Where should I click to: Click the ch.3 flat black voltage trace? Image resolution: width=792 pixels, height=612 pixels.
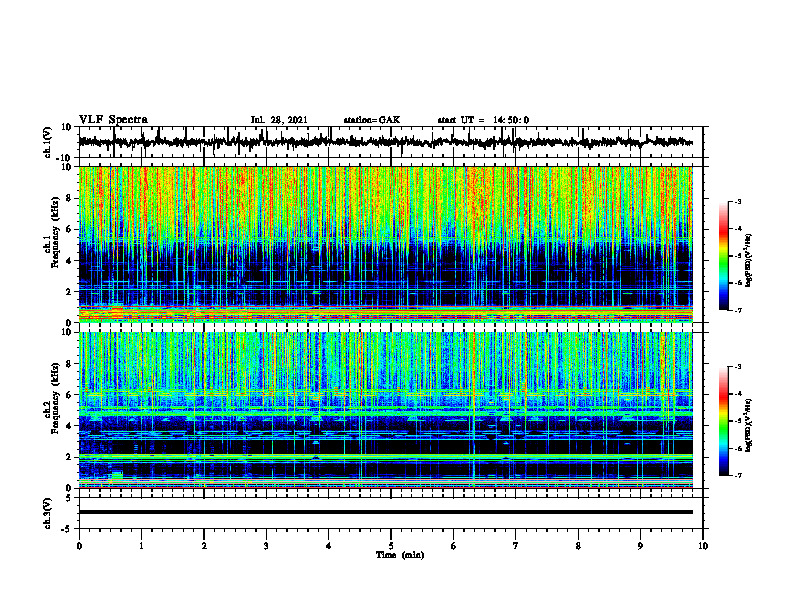pyautogui.click(x=386, y=512)
